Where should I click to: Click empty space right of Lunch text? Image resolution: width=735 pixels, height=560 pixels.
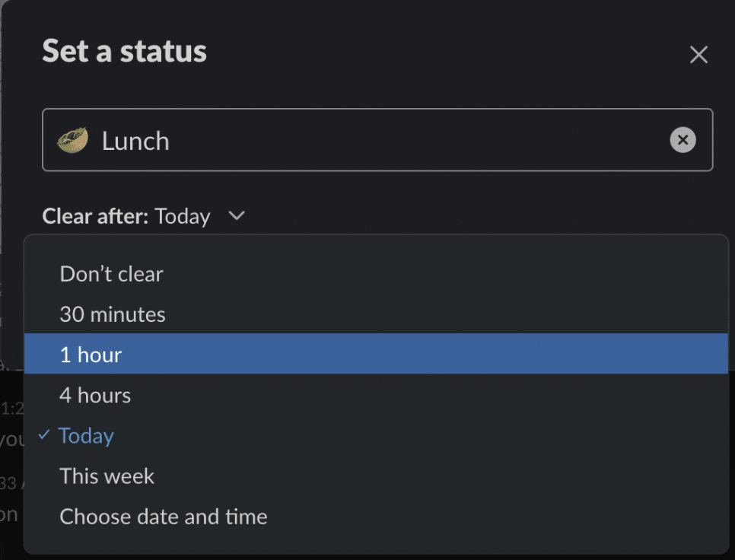click(417, 140)
